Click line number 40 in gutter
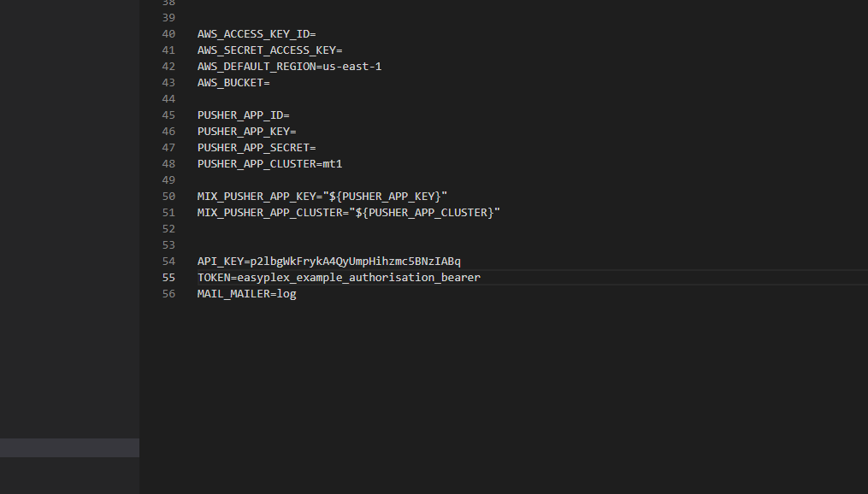Image resolution: width=868 pixels, height=494 pixels. click(x=168, y=34)
